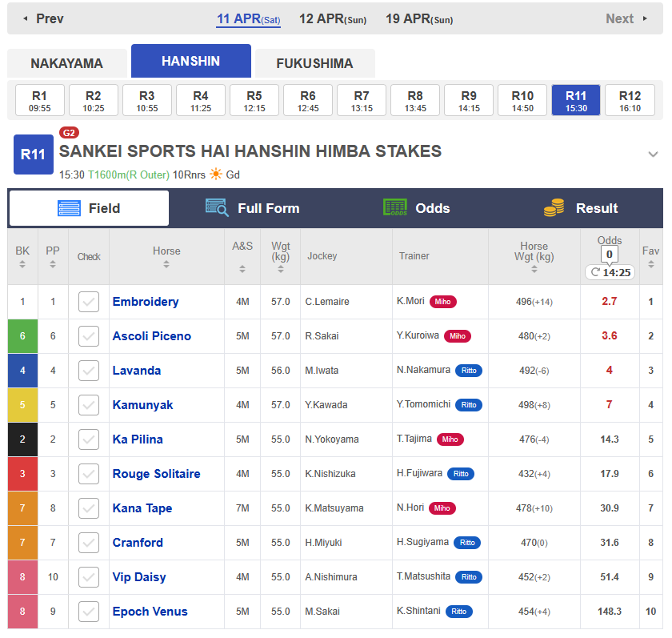Check the Vip Daisy row checkbox
Image resolution: width=672 pixels, height=638 pixels.
[89, 577]
